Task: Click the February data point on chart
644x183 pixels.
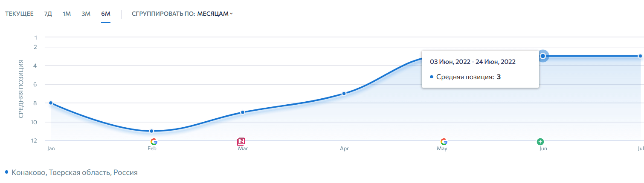Action: click(x=151, y=131)
